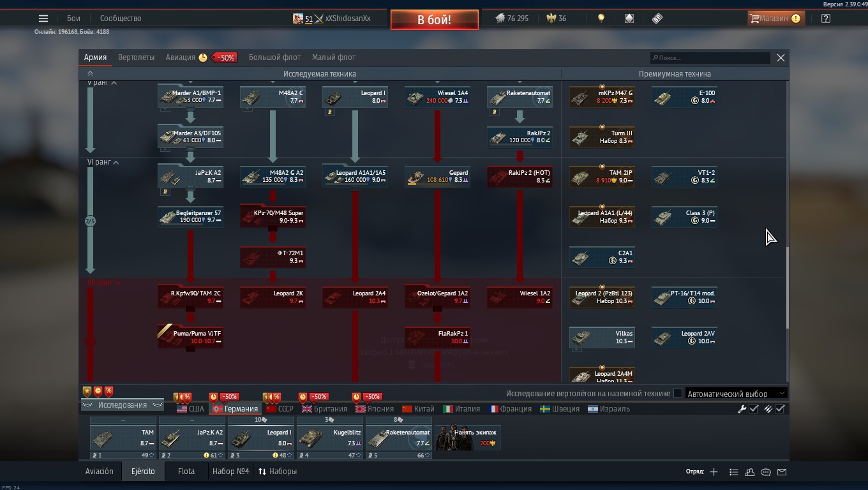Open the squad list icon
This screenshot has height=490, width=868.
pos(733,472)
